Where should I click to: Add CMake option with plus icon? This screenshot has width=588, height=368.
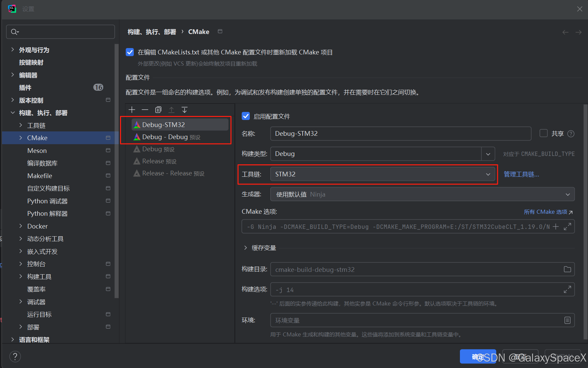point(556,227)
